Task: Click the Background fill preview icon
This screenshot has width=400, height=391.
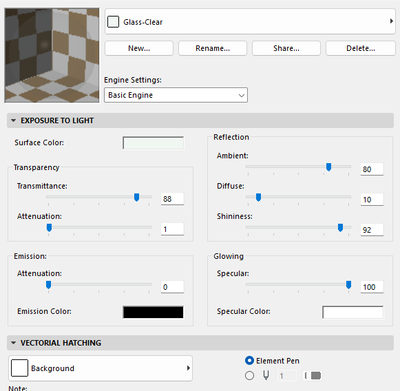Action: (19, 368)
